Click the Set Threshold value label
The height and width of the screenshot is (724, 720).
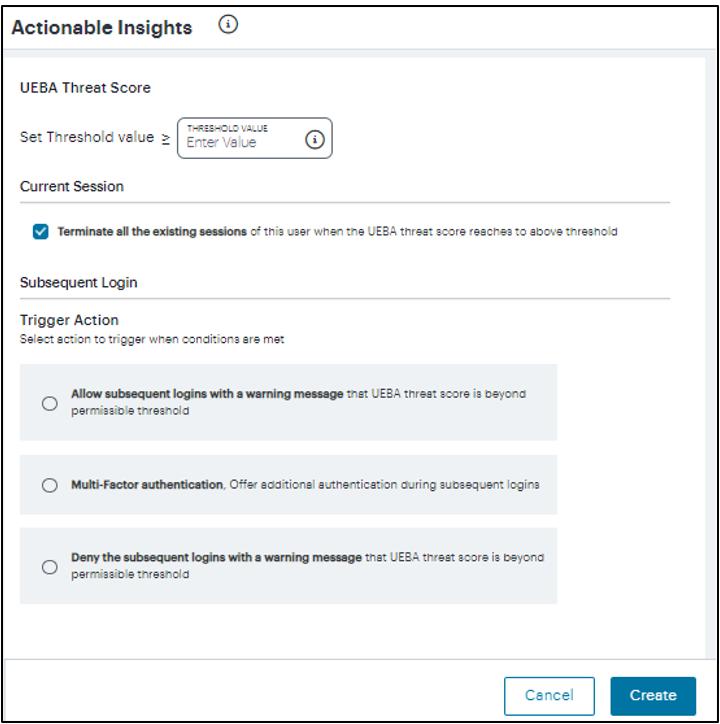pos(87,137)
